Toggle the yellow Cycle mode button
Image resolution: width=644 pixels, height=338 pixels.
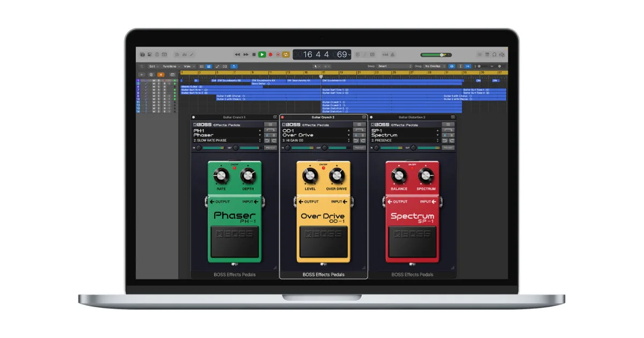[x=286, y=55]
